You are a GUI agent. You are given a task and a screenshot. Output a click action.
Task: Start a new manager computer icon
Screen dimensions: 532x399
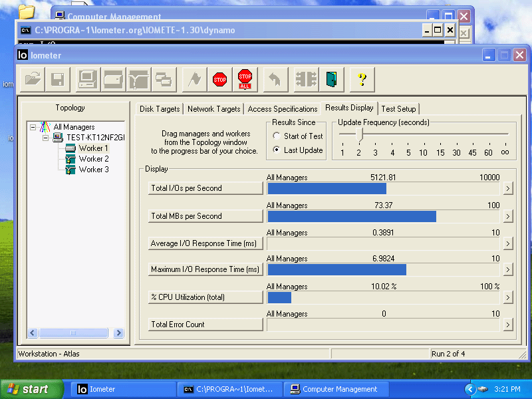pyautogui.click(x=88, y=79)
